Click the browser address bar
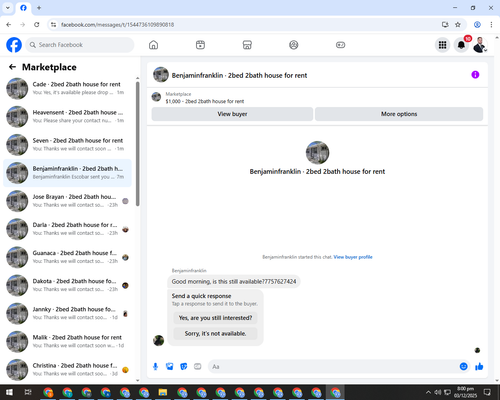 [247, 25]
